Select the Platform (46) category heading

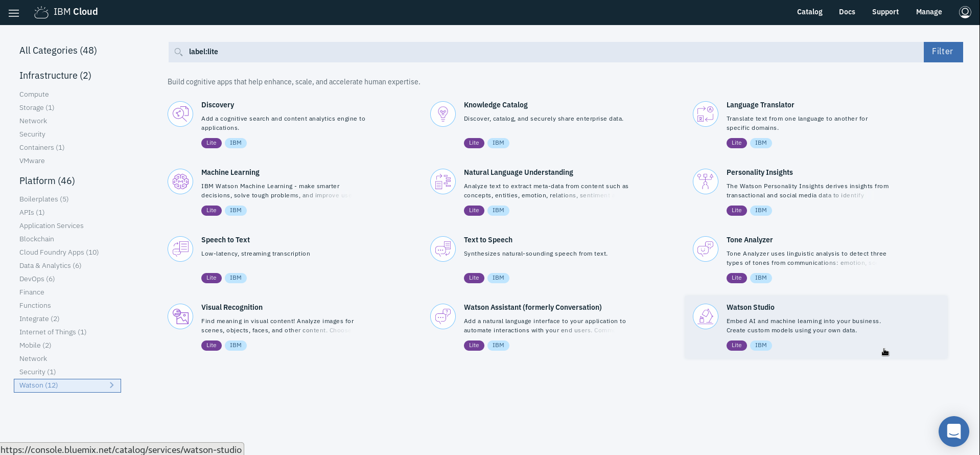point(47,181)
